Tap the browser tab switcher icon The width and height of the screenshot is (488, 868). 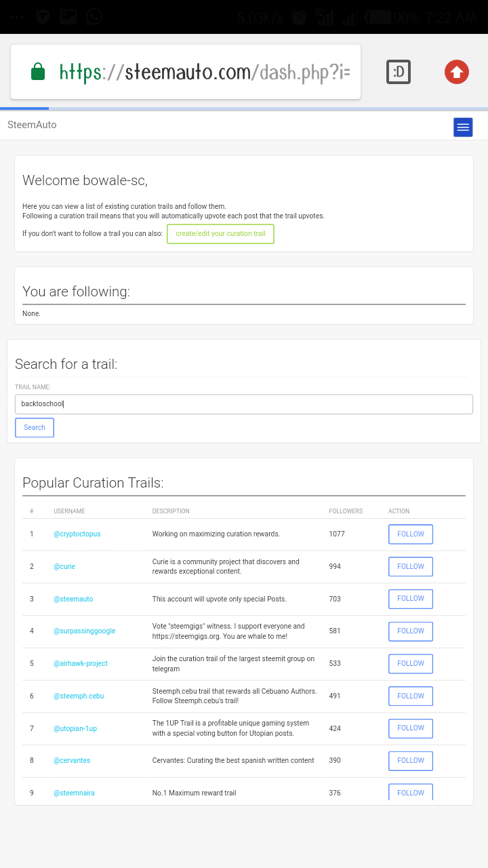point(399,72)
